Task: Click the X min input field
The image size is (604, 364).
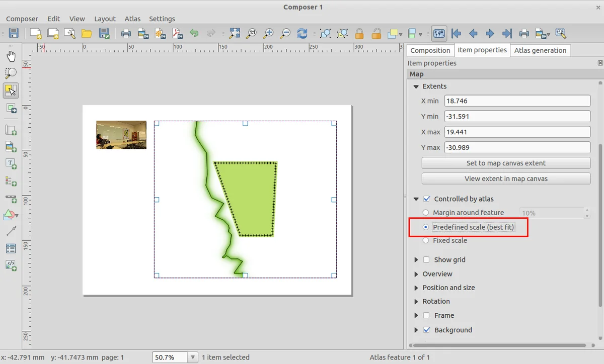Action: [x=517, y=101]
